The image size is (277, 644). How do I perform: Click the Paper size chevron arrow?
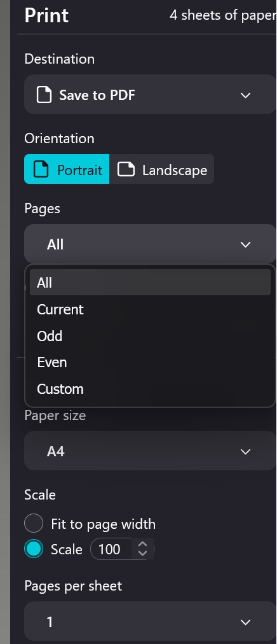pyautogui.click(x=245, y=452)
